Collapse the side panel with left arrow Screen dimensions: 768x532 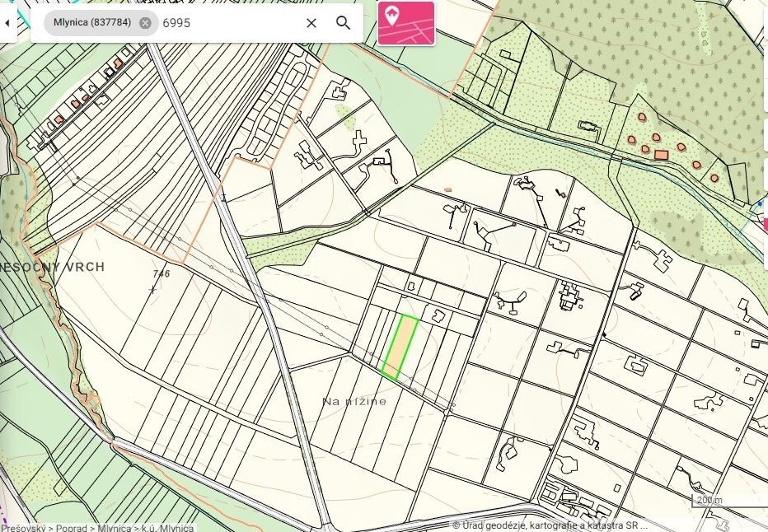coord(8,23)
